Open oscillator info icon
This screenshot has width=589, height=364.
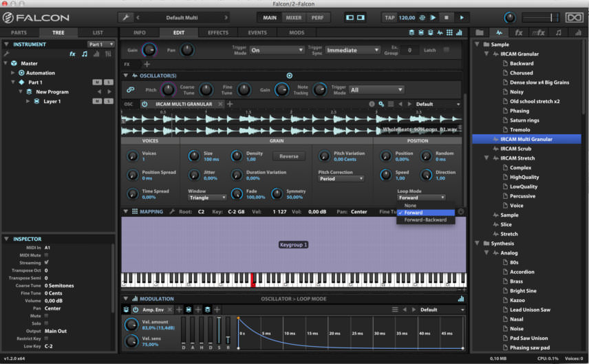pos(372,104)
